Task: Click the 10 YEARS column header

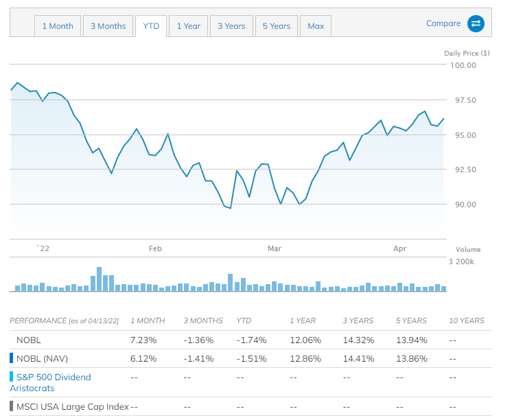Action: (x=467, y=320)
